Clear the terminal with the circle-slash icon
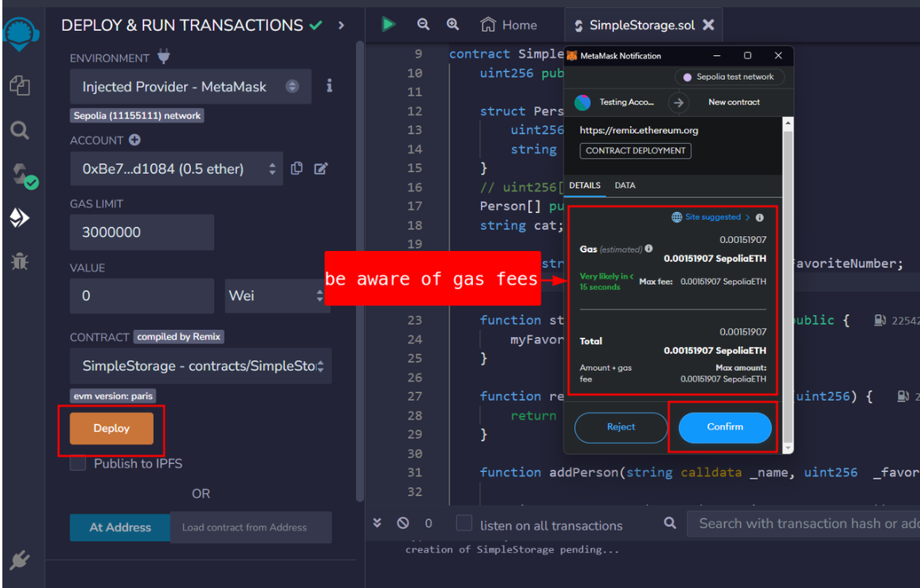920x588 pixels. click(403, 522)
